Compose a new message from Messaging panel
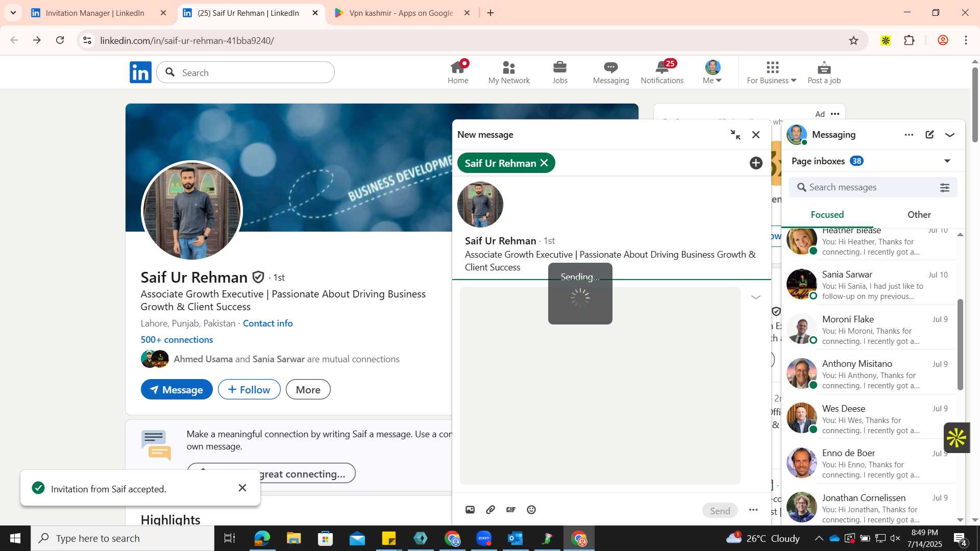Screen dimensions: 980x551 pyautogui.click(x=929, y=135)
